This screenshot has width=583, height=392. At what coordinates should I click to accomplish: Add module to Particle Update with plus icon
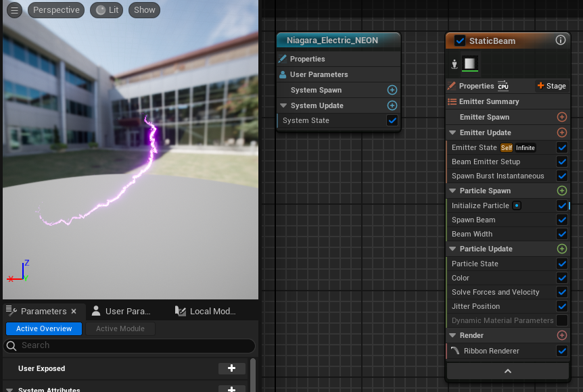[x=561, y=249]
